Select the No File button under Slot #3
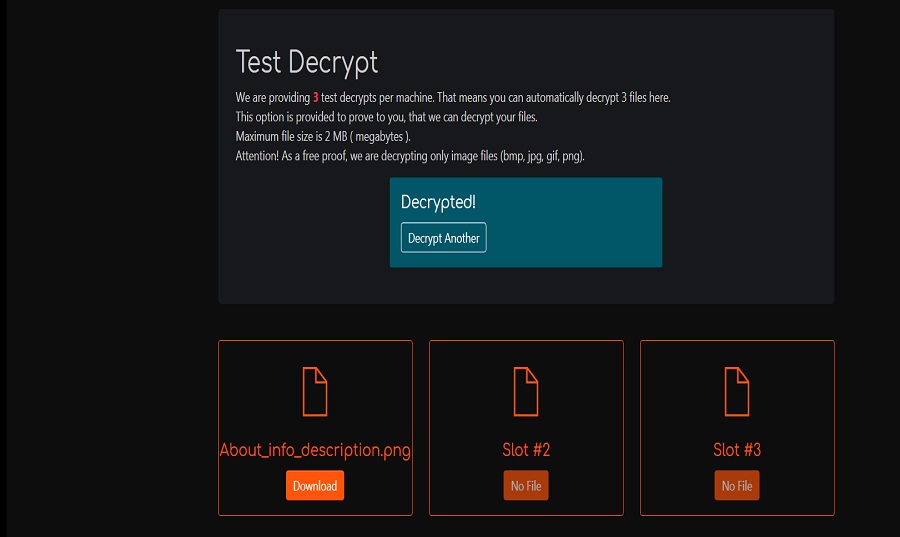The height and width of the screenshot is (537, 900). (736, 485)
